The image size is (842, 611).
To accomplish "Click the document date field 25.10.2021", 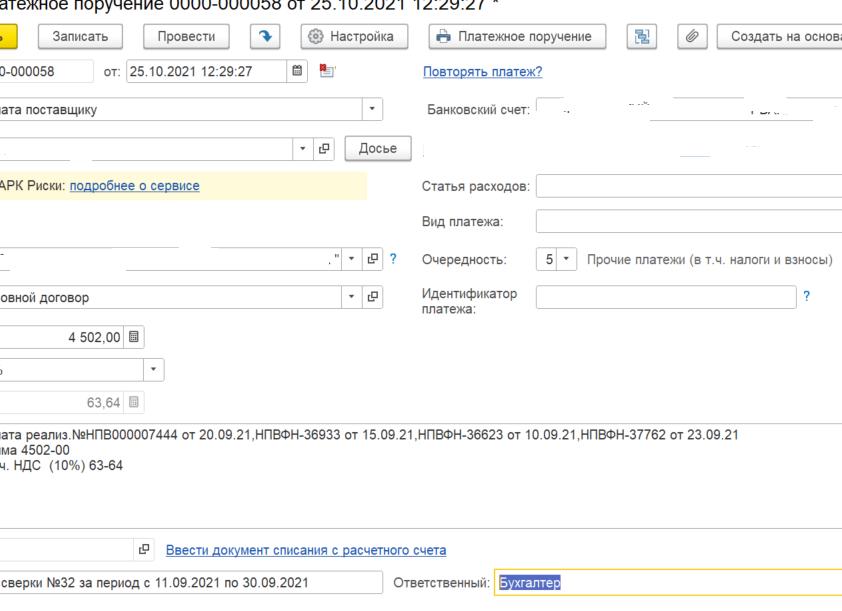I will click(206, 71).
